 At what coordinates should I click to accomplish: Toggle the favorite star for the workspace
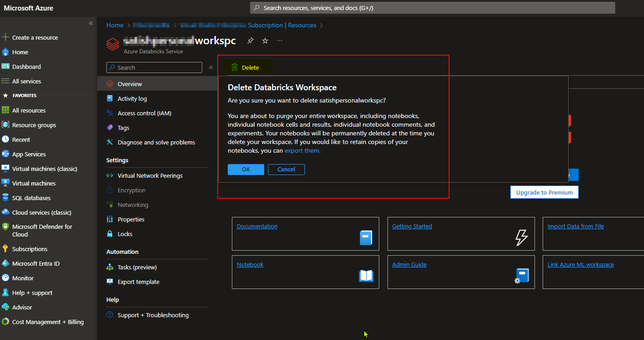coord(265,41)
